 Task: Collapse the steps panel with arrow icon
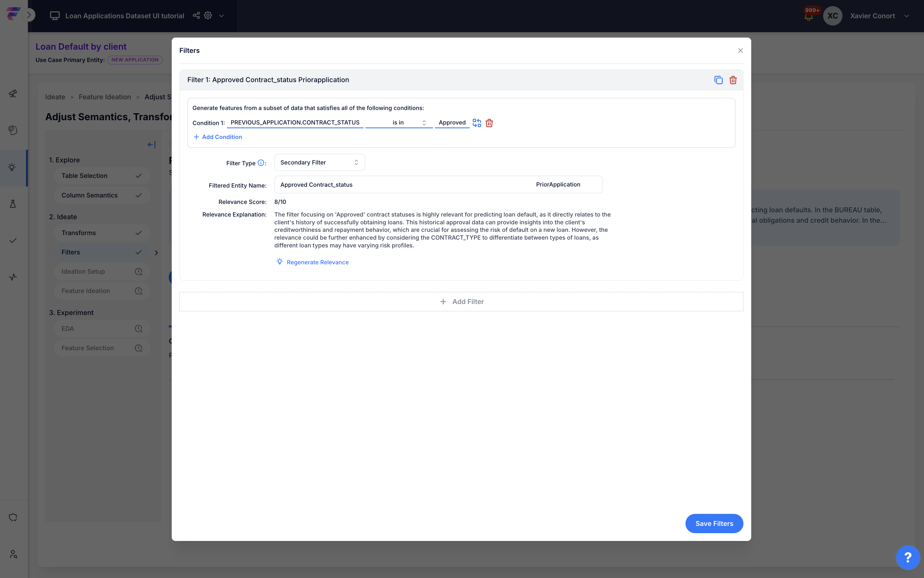pyautogui.click(x=151, y=144)
